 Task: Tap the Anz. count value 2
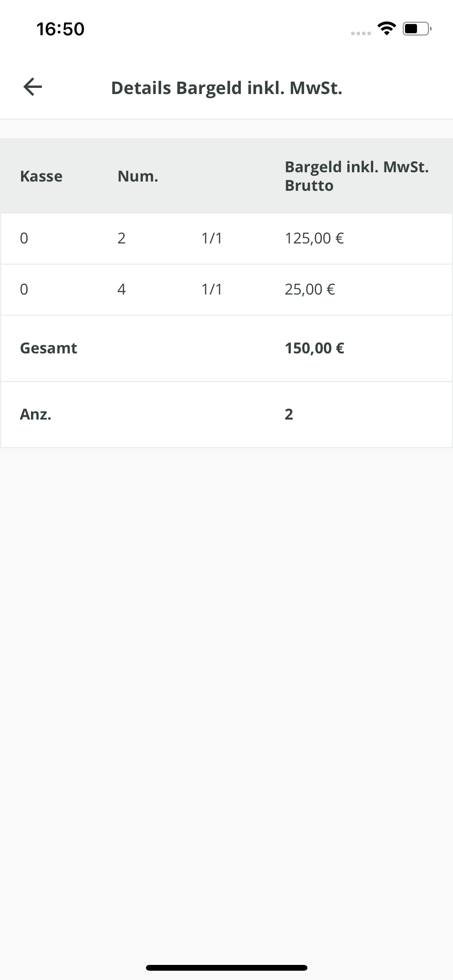289,415
